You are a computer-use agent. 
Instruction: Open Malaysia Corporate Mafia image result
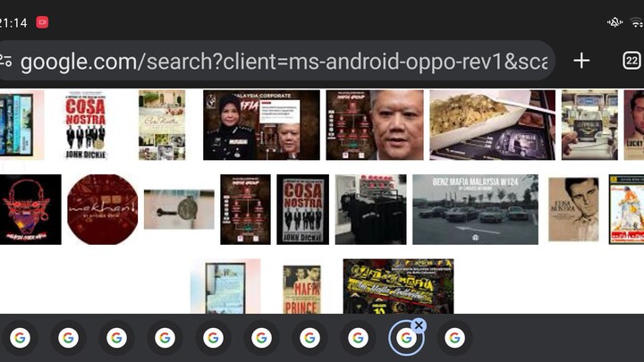tap(261, 124)
